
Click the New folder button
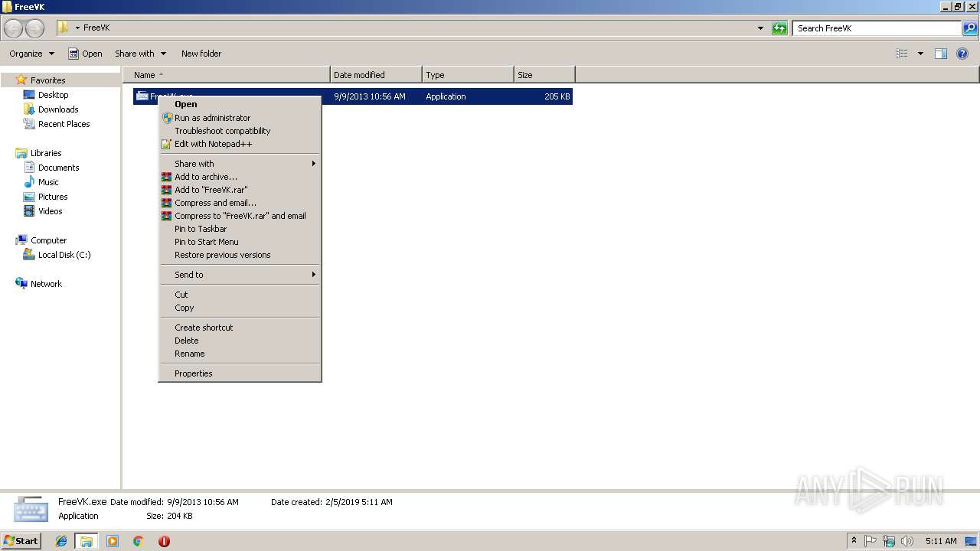point(201,54)
